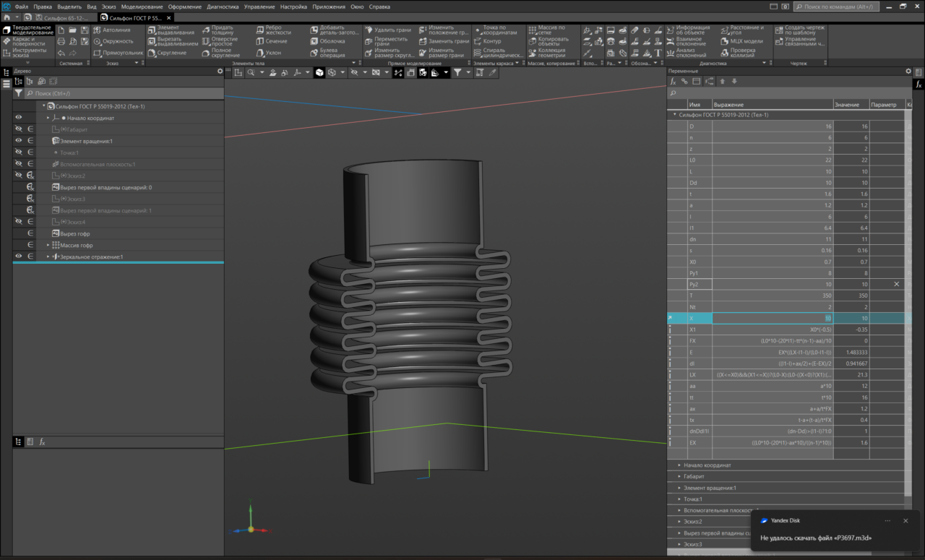The height and width of the screenshot is (560, 925).
Task: Toggle visibility of Зеркальное отражение:1
Action: point(19,257)
